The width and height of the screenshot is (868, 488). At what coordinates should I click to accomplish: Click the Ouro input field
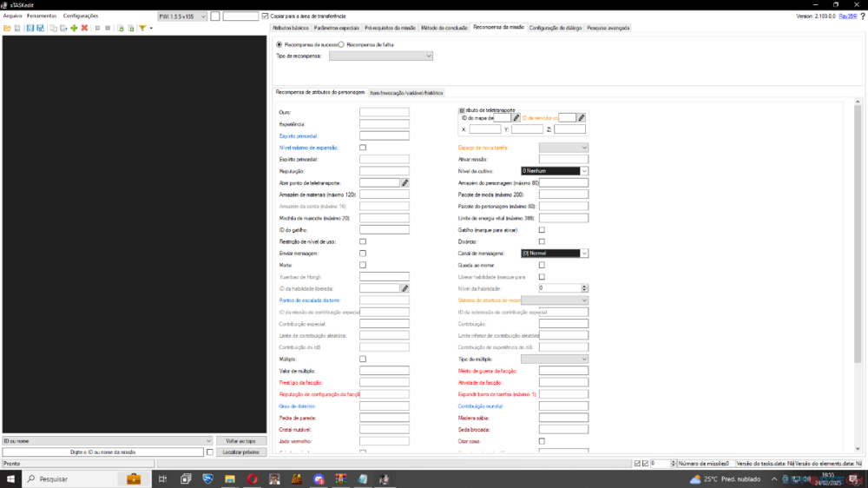(384, 112)
